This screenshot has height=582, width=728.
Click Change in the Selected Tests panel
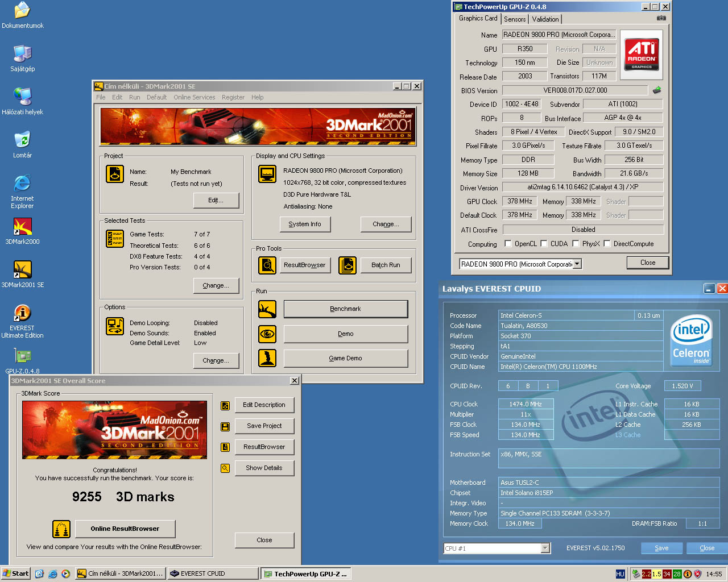tap(216, 286)
